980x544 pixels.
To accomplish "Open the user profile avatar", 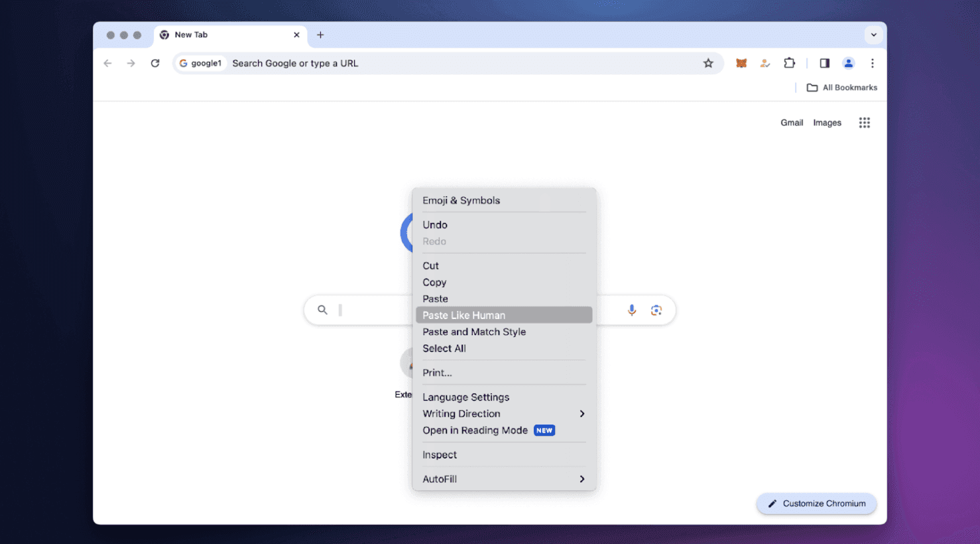I will click(x=848, y=64).
